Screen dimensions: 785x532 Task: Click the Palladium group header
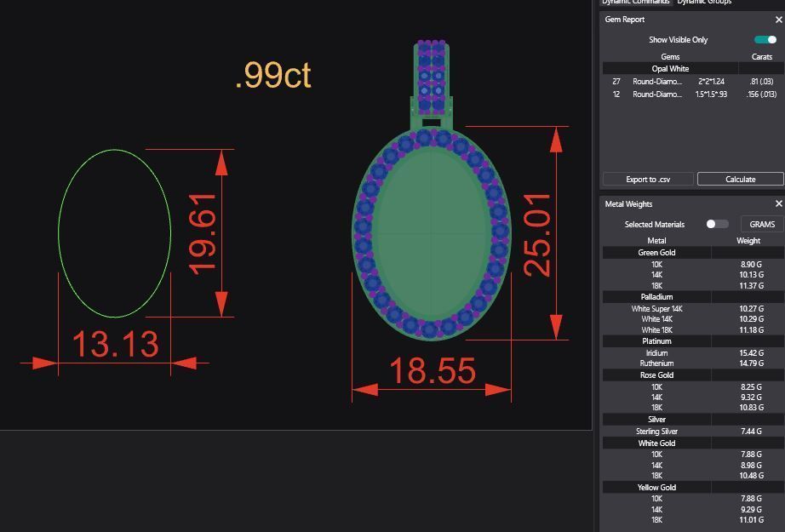(x=656, y=297)
